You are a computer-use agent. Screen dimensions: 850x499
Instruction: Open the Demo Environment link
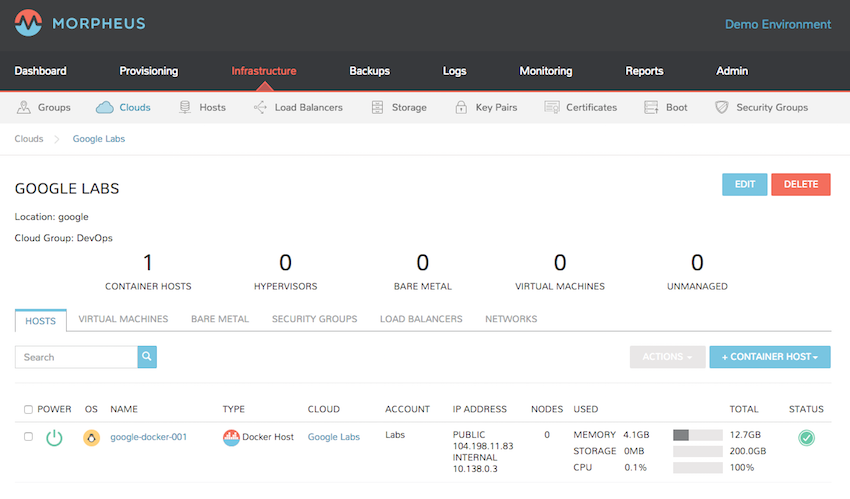tap(778, 24)
